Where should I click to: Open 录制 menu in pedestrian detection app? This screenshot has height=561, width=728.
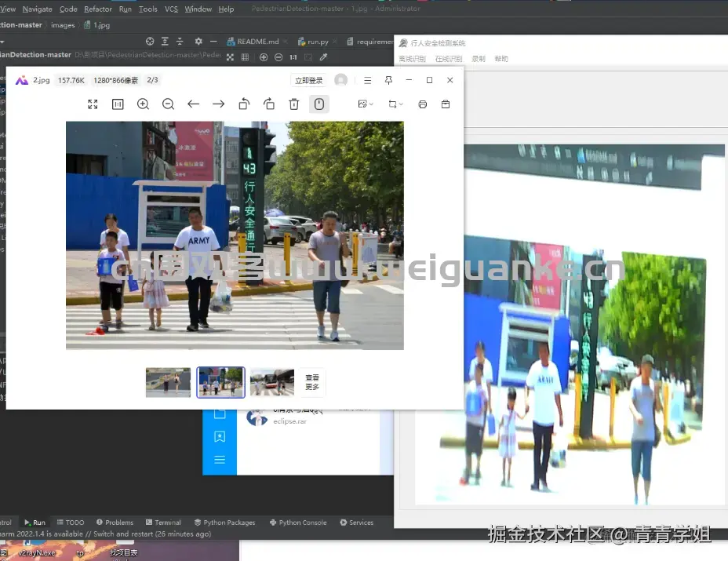[479, 59]
